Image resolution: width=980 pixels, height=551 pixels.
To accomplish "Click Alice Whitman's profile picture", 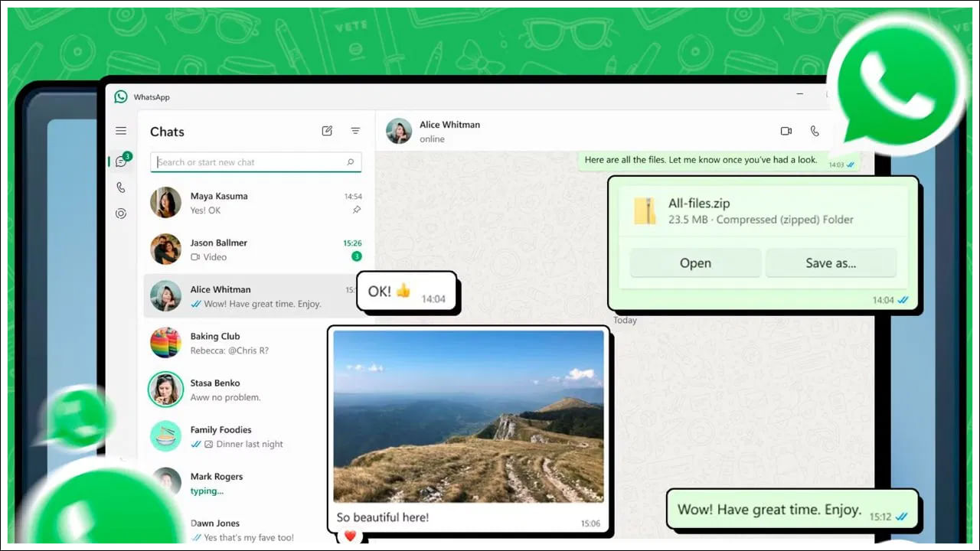I will 398,130.
